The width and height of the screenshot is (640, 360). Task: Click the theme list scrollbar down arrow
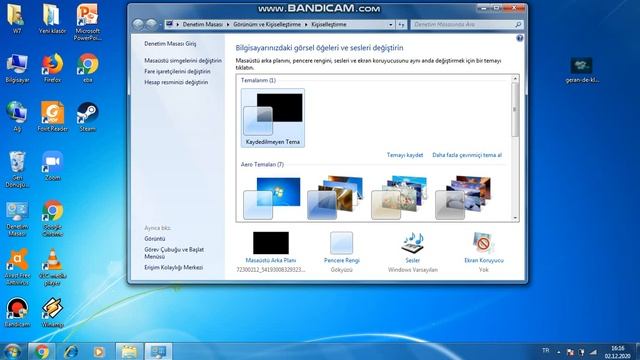515,218
